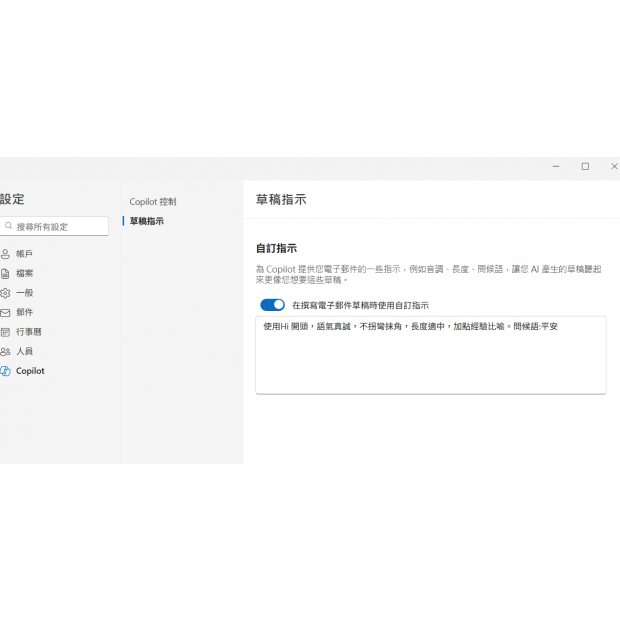Disable the 使用自訂指示 toggle switch

click(272, 305)
